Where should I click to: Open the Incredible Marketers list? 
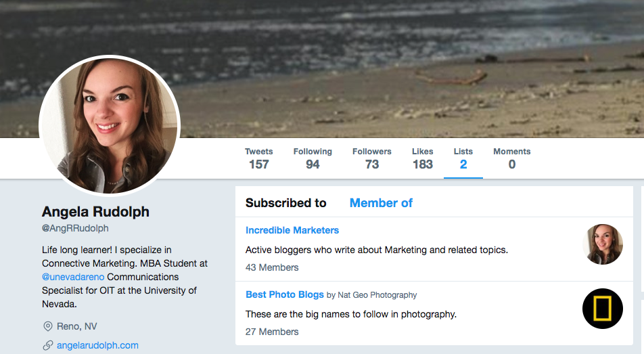pyautogui.click(x=292, y=230)
